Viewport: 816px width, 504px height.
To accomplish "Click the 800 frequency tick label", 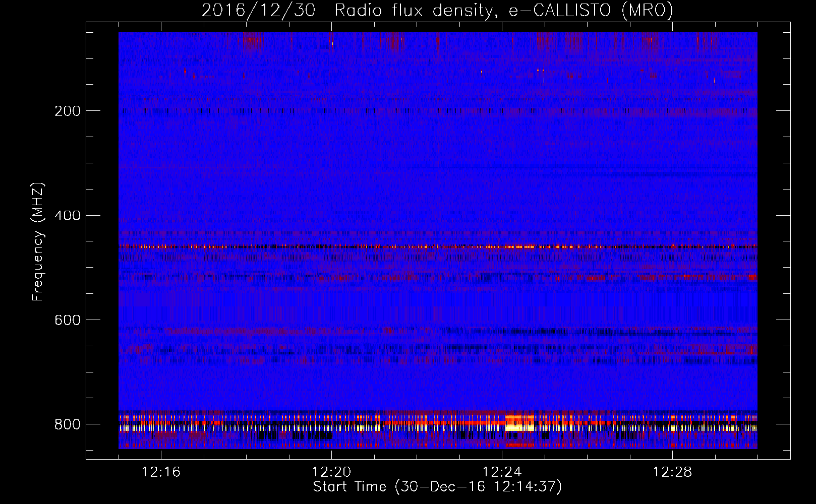I will (68, 424).
